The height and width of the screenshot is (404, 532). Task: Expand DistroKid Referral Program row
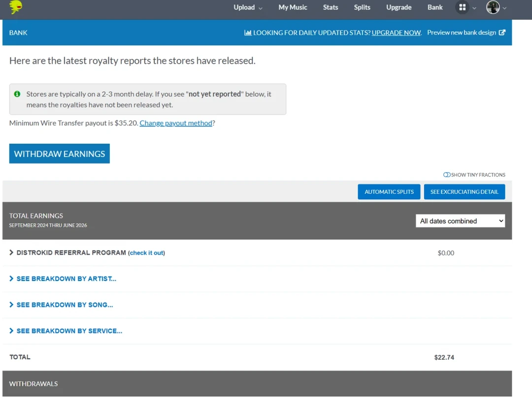point(11,252)
